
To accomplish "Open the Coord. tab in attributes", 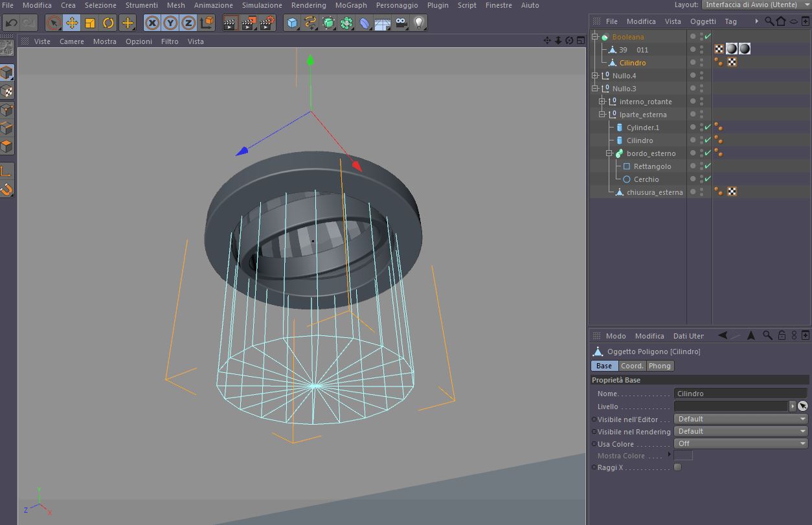I will (632, 366).
